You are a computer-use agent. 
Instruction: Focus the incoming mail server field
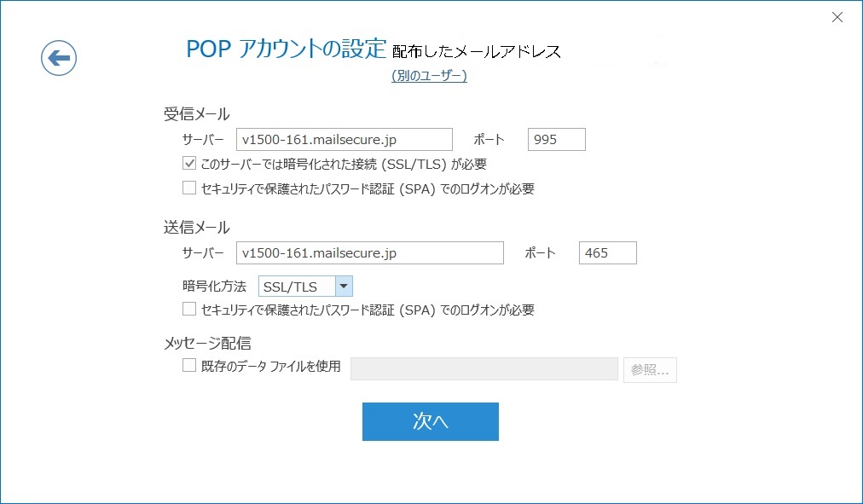click(344, 139)
